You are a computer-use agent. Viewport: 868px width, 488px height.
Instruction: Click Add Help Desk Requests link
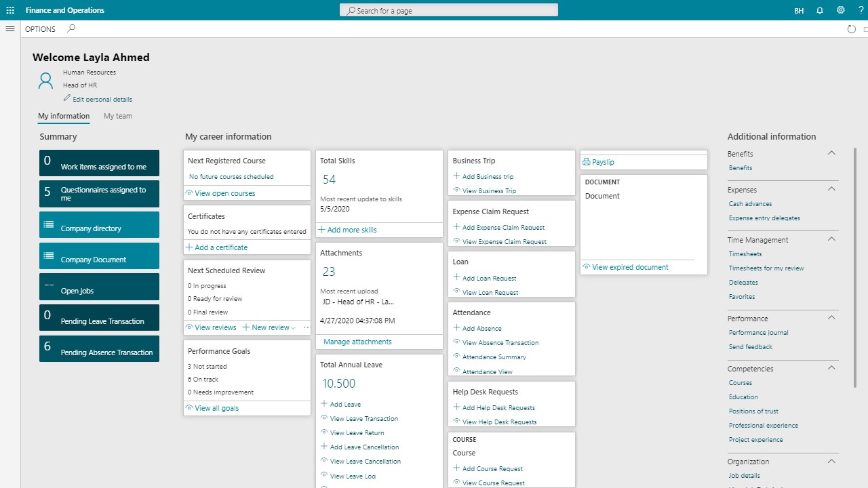(498, 408)
